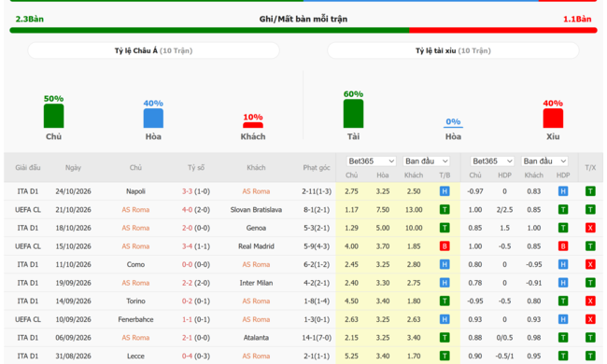Open the Fenerbahce team link
The height and width of the screenshot is (364, 607).
pyautogui.click(x=135, y=319)
